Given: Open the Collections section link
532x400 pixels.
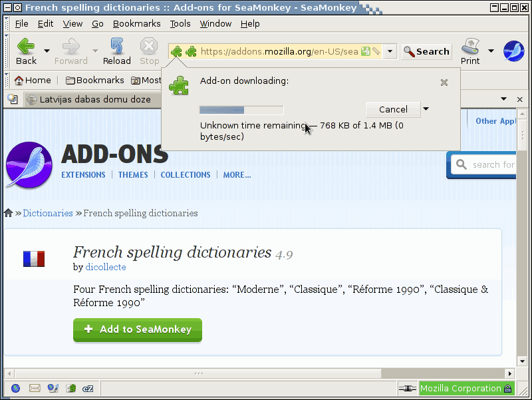Looking at the screenshot, I should tap(186, 175).
